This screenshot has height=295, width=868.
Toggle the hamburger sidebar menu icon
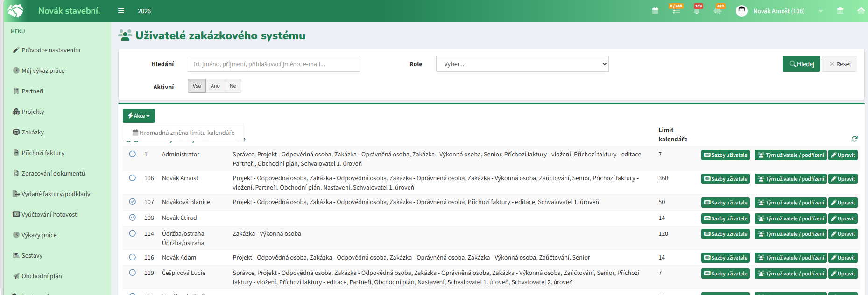coord(121,11)
